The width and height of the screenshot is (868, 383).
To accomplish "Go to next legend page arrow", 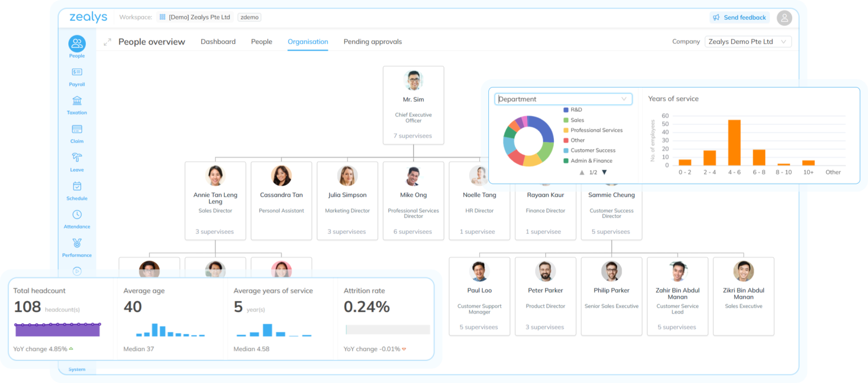I will point(604,172).
